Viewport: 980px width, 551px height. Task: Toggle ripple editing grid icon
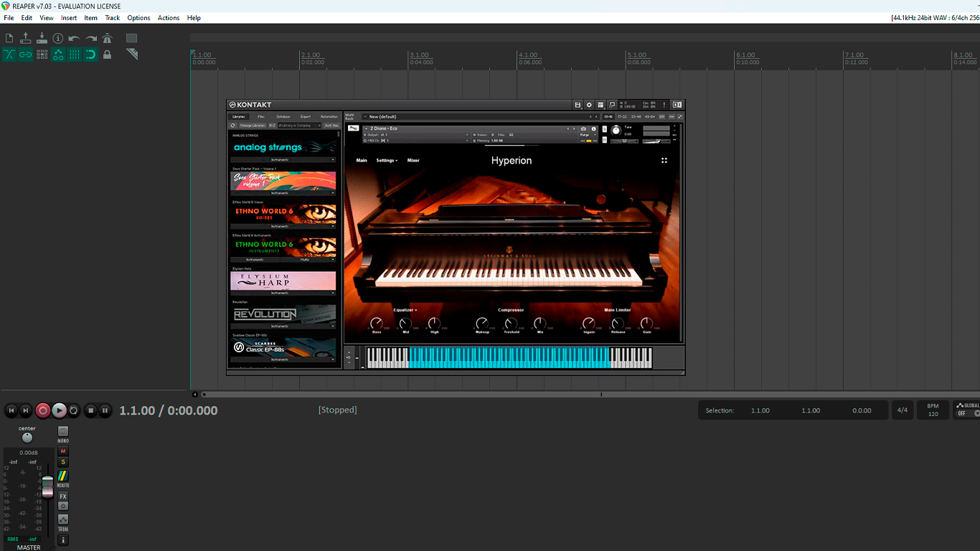pyautogui.click(x=42, y=55)
